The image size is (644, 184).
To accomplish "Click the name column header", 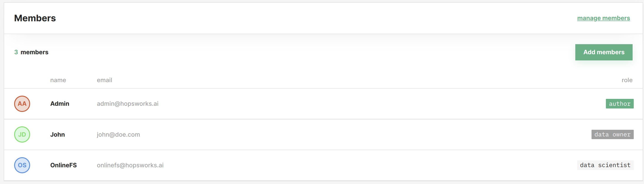I will coord(58,80).
